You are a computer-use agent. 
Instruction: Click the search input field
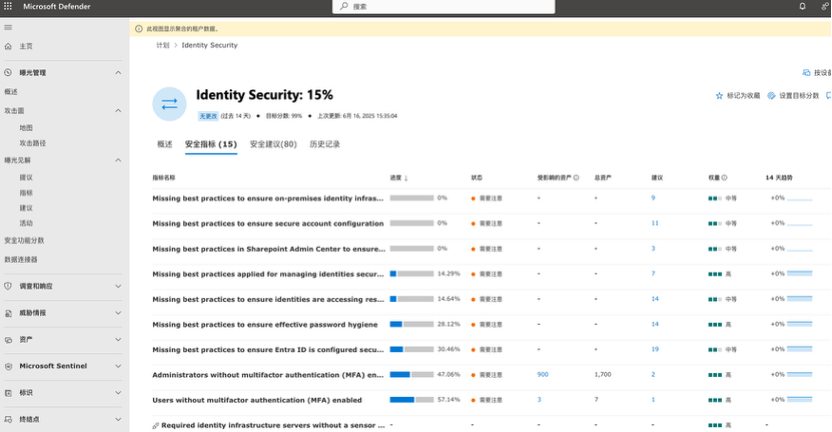444,6
